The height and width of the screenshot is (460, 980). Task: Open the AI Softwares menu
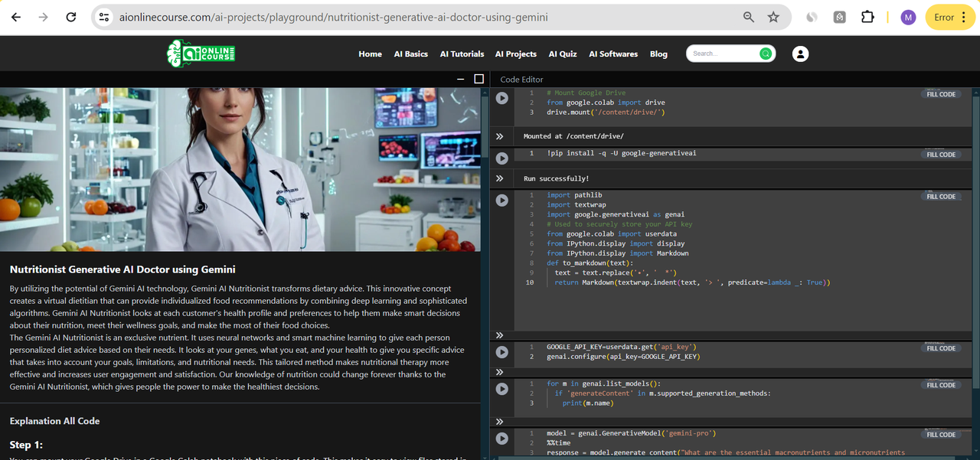pos(613,54)
